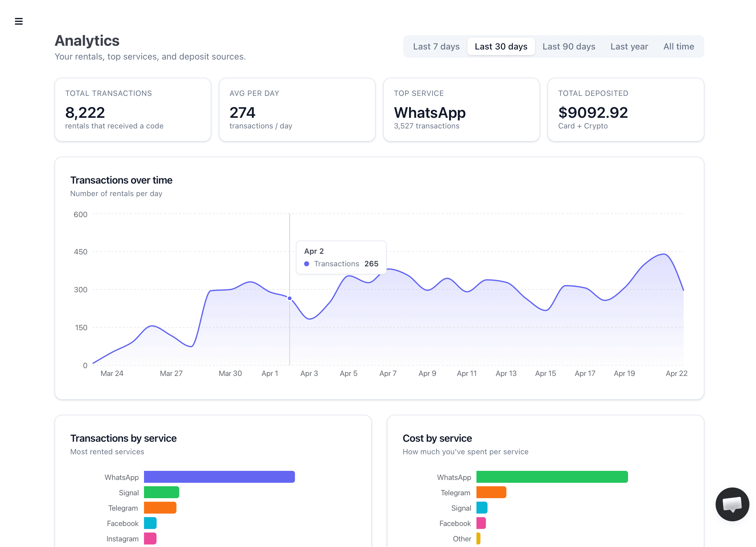This screenshot has width=756, height=547.
Task: Select the Telegram bar under Transactions by service
Action: [160, 508]
